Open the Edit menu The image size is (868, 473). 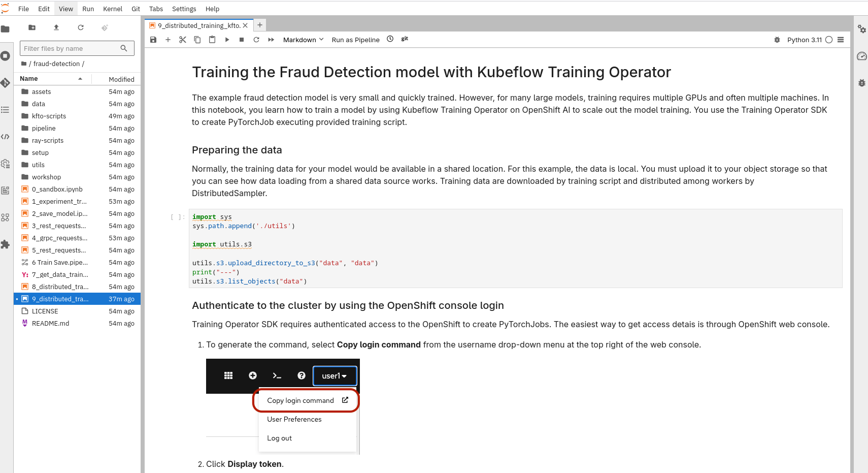(44, 9)
